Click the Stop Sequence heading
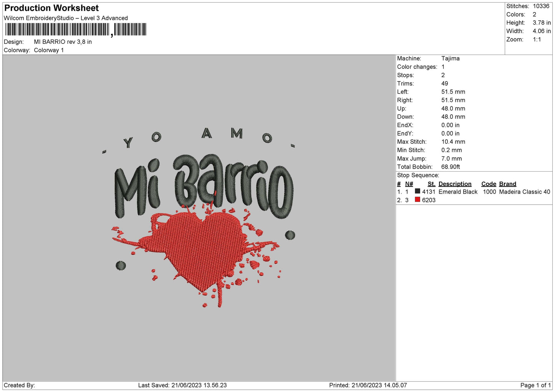The height and width of the screenshot is (392, 555). point(418,175)
